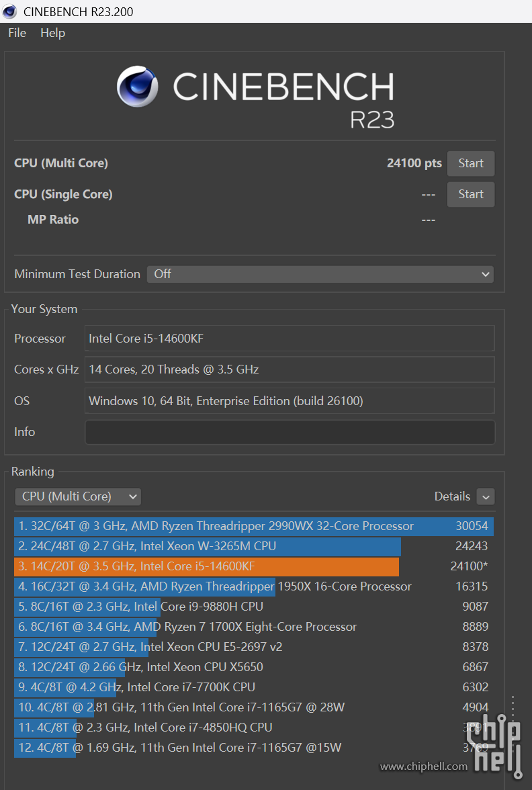Image resolution: width=532 pixels, height=790 pixels.
Task: Click the CPU (Multi Core) label
Action: (61, 163)
